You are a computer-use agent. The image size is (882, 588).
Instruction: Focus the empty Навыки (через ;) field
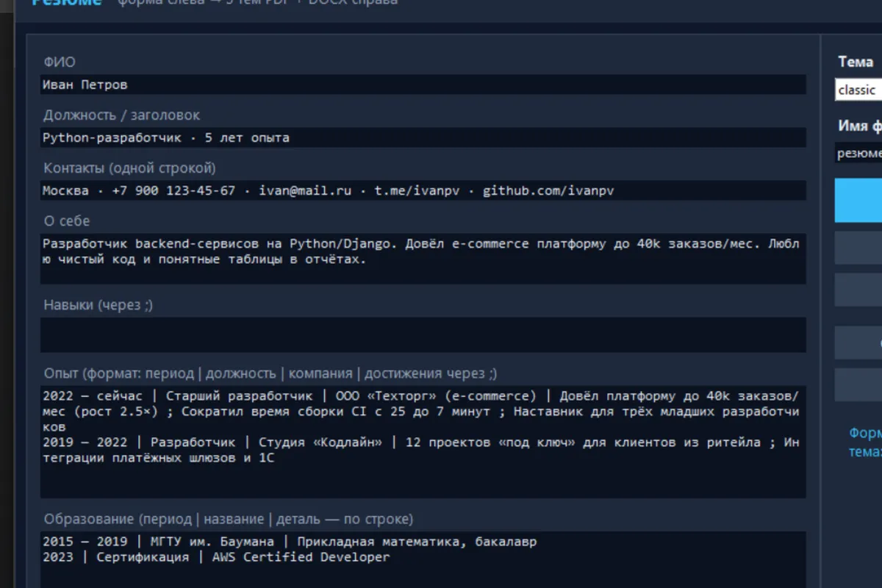coord(423,335)
